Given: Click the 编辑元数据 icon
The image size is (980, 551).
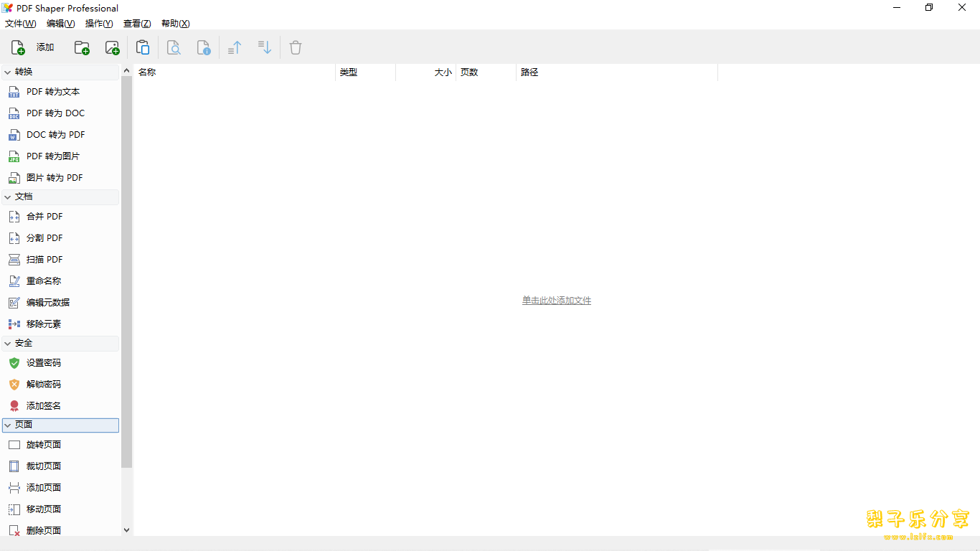Looking at the screenshot, I should [x=14, y=303].
